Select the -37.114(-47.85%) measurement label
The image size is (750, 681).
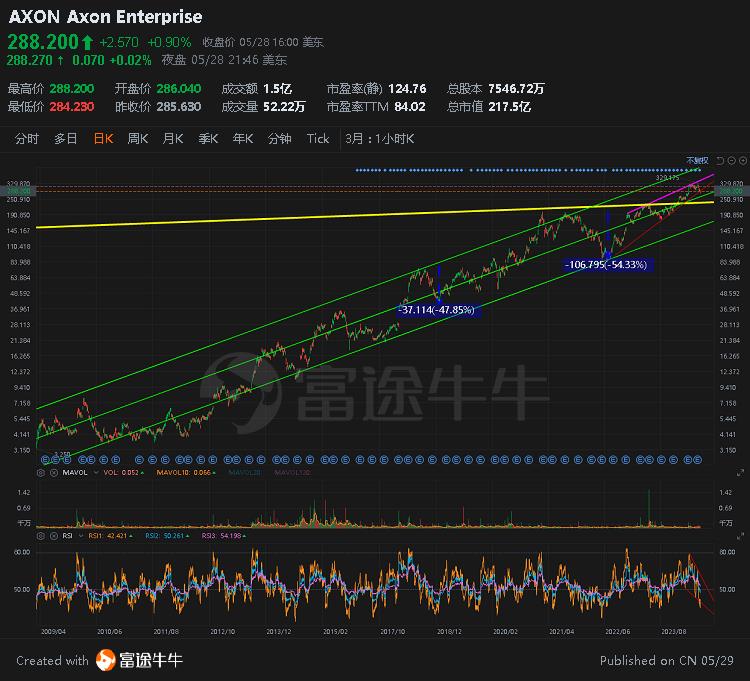point(436,310)
